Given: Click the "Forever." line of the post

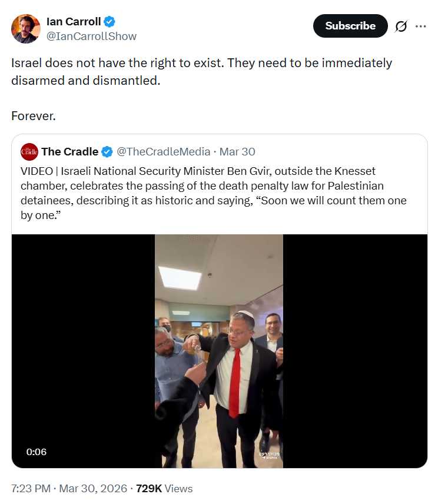Looking at the screenshot, I should click(x=34, y=115).
